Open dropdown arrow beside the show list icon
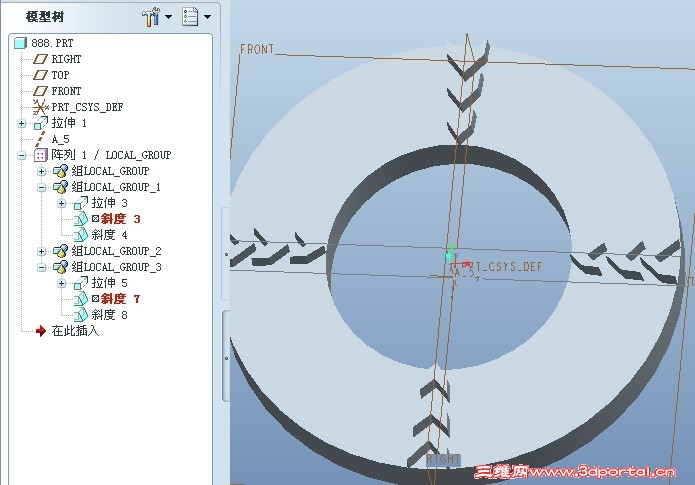695x485 pixels. click(x=207, y=17)
